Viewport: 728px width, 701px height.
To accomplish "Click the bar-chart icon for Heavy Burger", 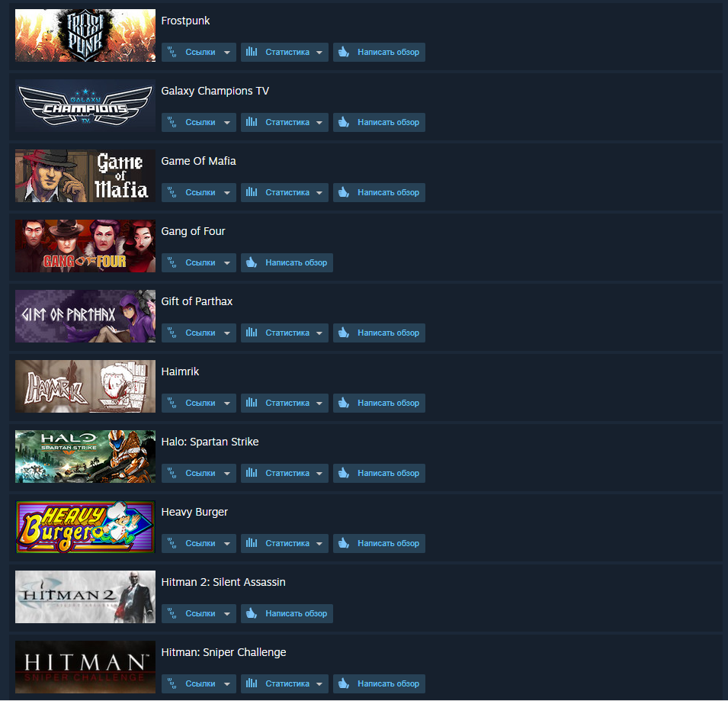I will point(252,542).
